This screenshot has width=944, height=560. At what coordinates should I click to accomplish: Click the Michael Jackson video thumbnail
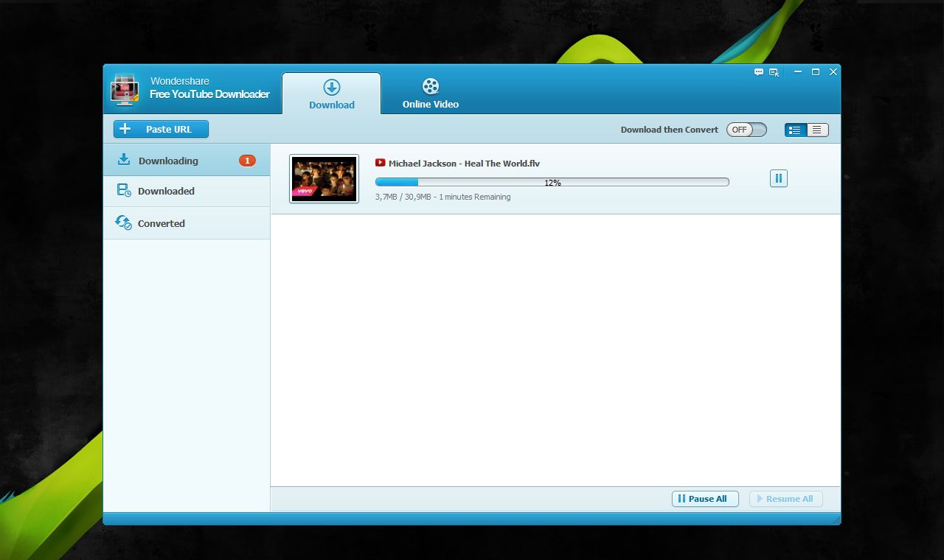(x=324, y=179)
